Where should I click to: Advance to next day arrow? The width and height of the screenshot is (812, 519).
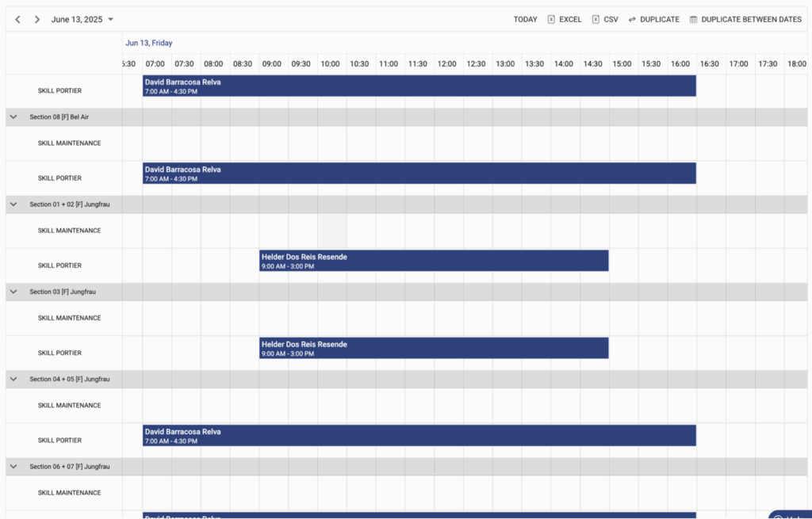[36, 20]
